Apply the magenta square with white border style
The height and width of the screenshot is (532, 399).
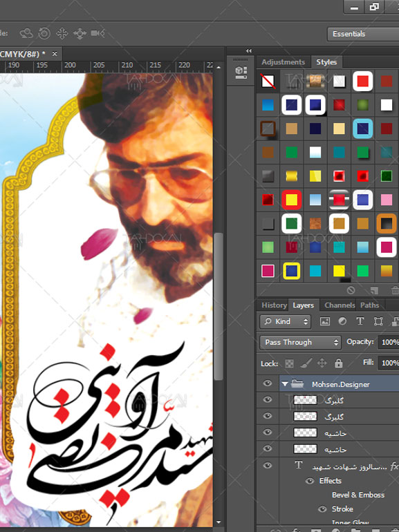click(x=387, y=247)
